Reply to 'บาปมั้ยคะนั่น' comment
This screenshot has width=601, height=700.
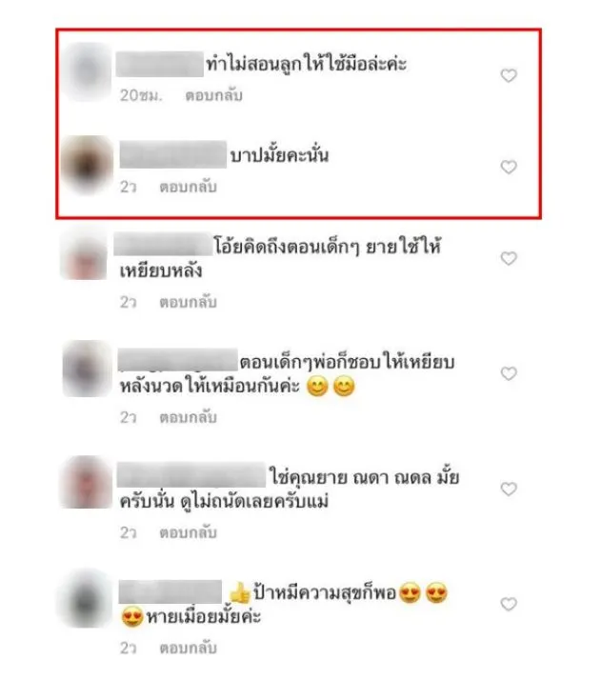[188, 187]
